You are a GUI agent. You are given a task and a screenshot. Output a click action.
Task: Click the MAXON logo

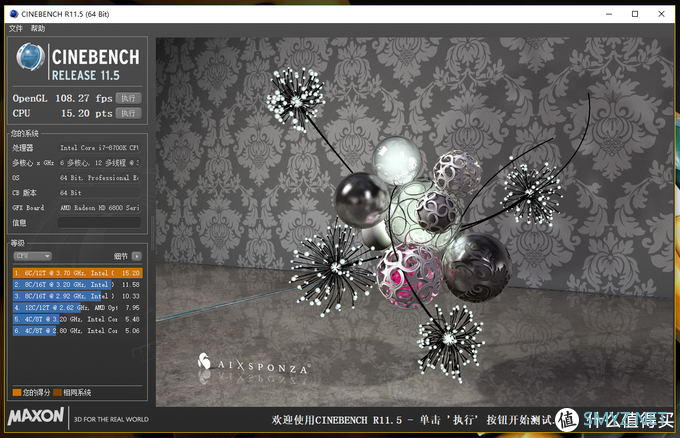36,417
